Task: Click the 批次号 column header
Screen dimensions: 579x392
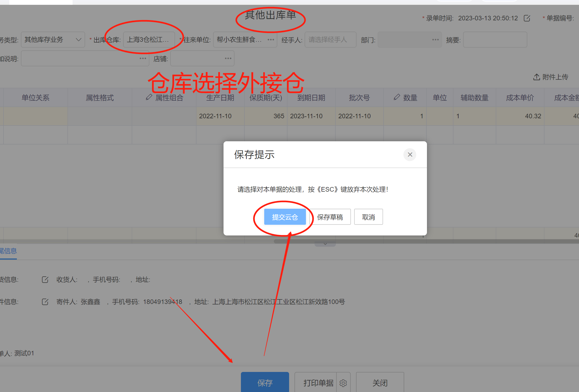Action: pyautogui.click(x=359, y=98)
